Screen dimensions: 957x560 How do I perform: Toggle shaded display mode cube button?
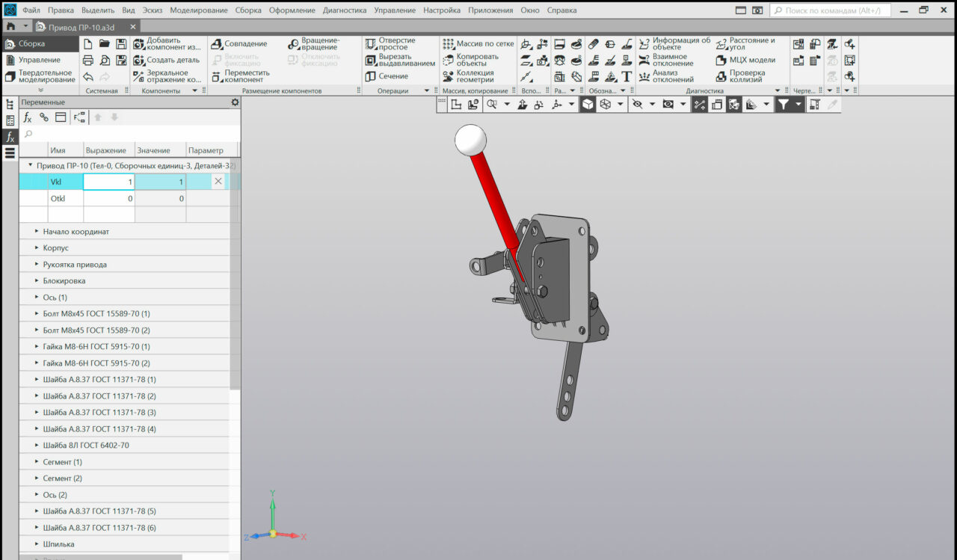[x=588, y=105]
